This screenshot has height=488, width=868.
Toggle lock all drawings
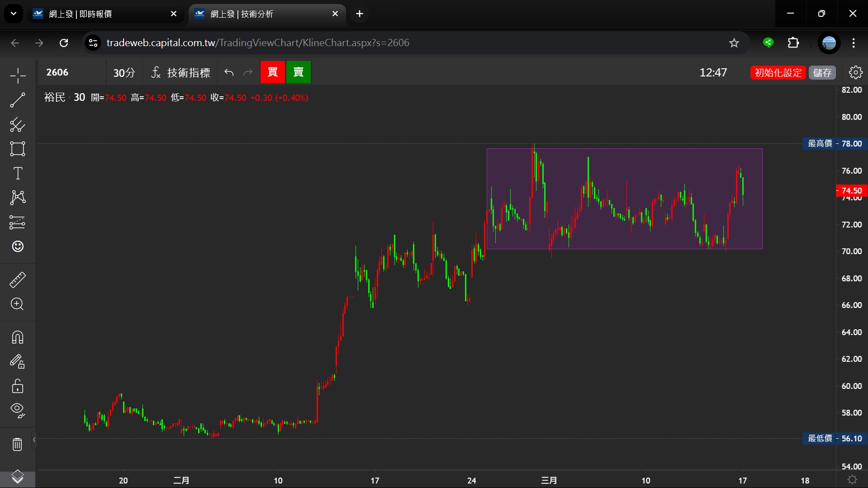click(18, 386)
